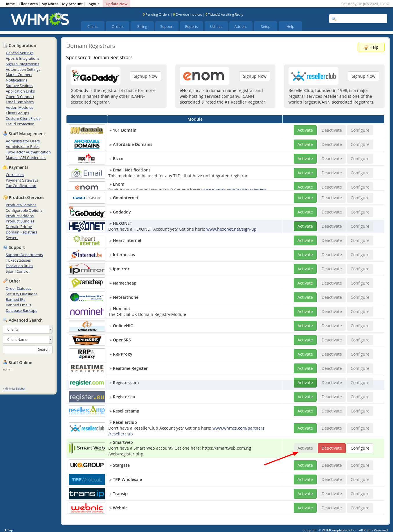Image resolution: width=393 pixels, height=532 pixels.
Task: Open the Clients navigation tab
Action: coord(93,26)
